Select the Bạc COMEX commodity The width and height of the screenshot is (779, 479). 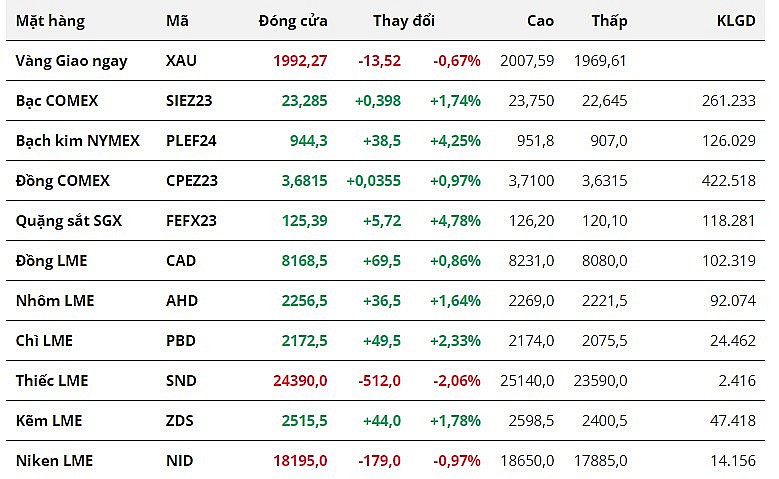click(57, 101)
